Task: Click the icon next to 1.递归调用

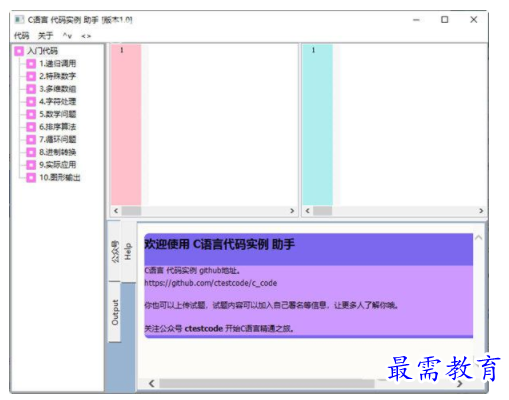Action: [x=31, y=64]
